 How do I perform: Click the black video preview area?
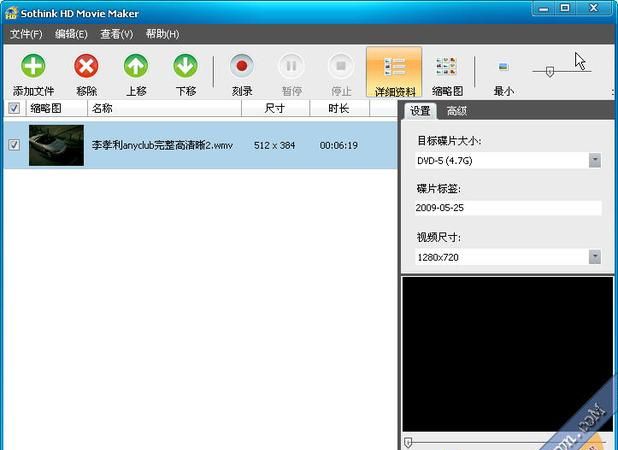[508, 353]
